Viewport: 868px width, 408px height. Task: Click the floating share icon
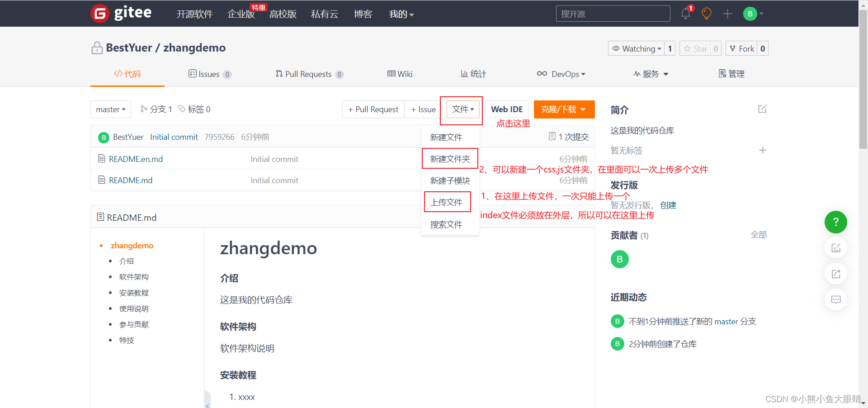click(836, 274)
